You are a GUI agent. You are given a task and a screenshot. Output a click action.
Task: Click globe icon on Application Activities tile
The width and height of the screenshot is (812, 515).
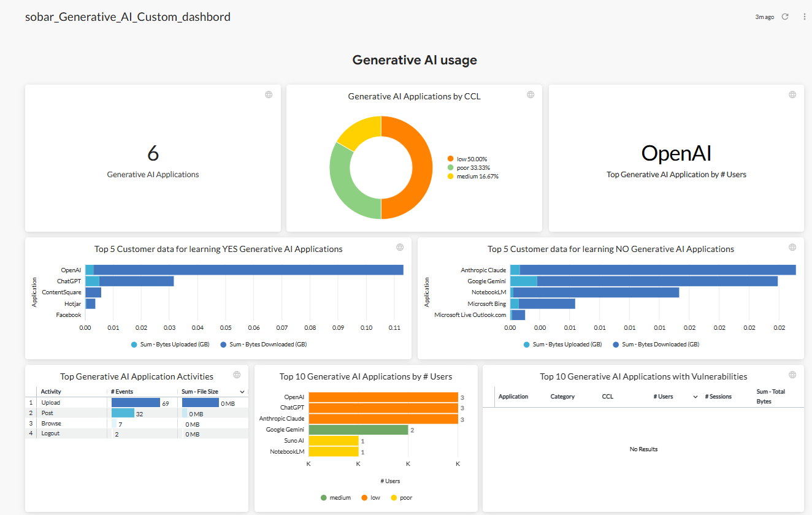coord(237,375)
